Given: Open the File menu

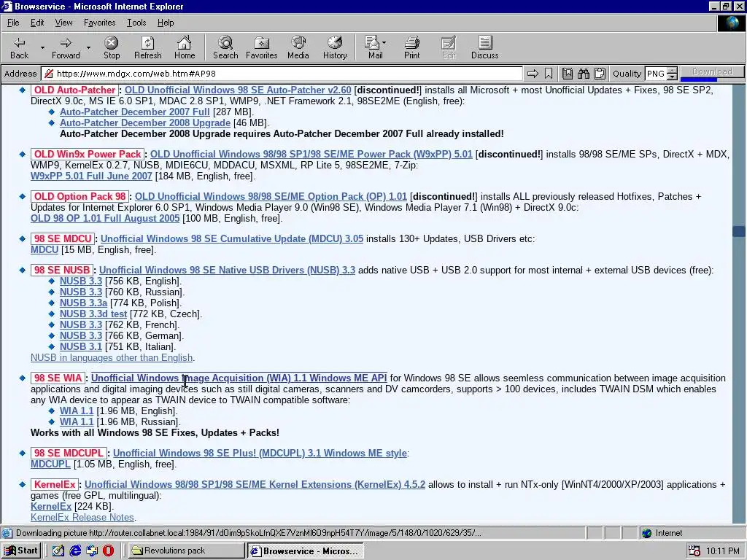Looking at the screenshot, I should point(13,23).
